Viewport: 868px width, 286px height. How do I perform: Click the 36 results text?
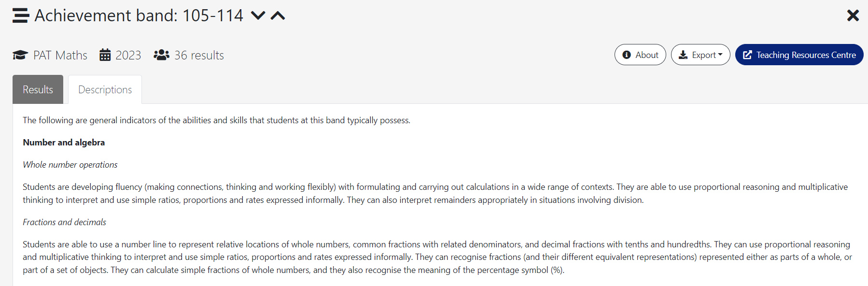[x=199, y=55]
